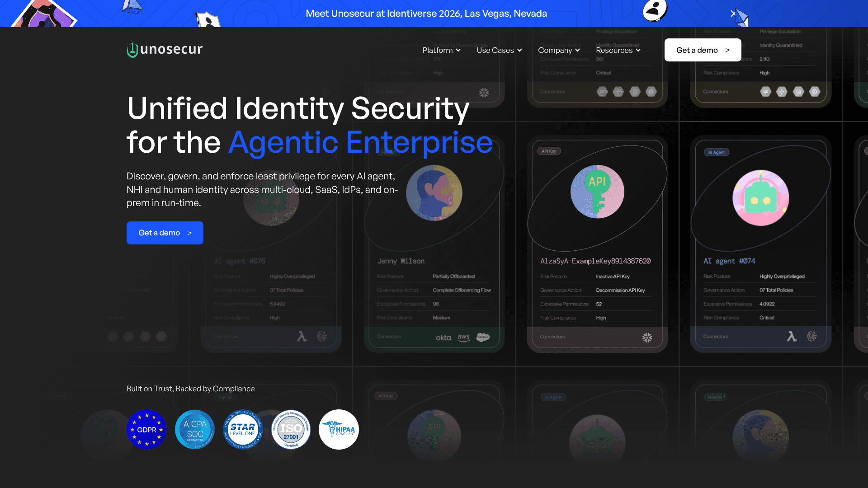Click the Lambda connector on AI agent #076

pyautogui.click(x=302, y=336)
